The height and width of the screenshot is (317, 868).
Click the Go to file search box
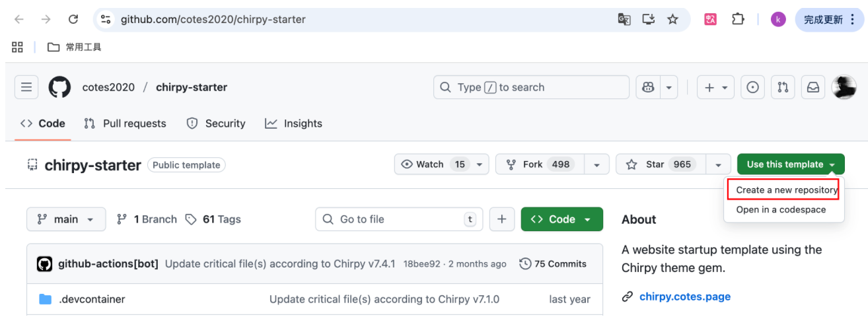pos(399,219)
